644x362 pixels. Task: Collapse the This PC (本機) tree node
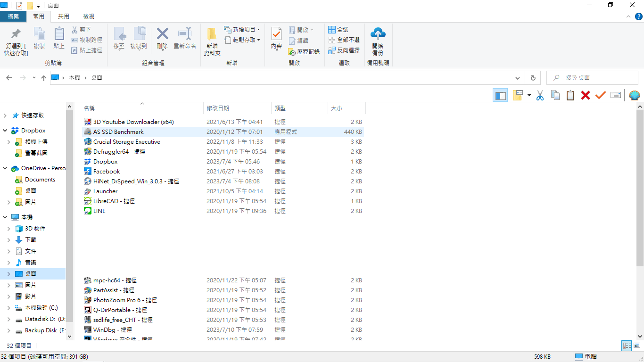(5, 217)
